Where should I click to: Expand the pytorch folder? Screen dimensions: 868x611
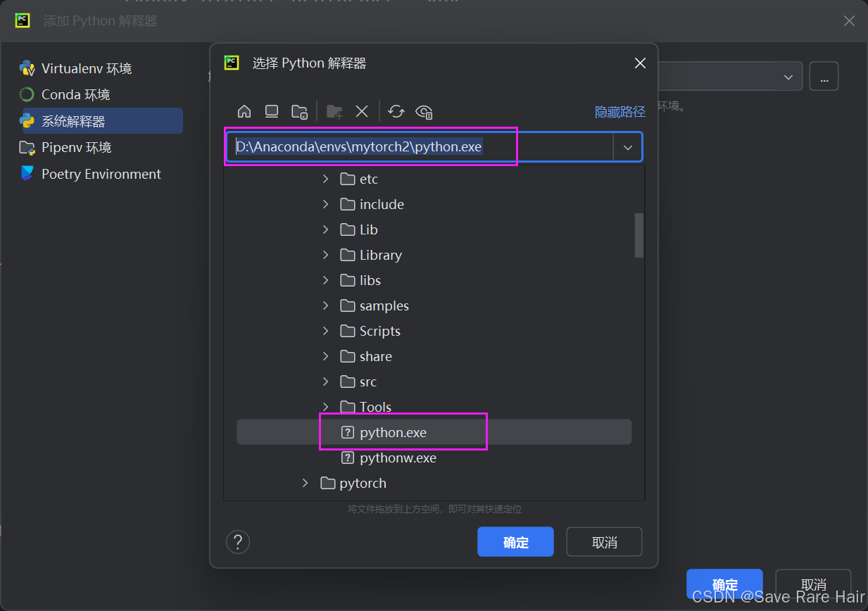click(x=305, y=484)
